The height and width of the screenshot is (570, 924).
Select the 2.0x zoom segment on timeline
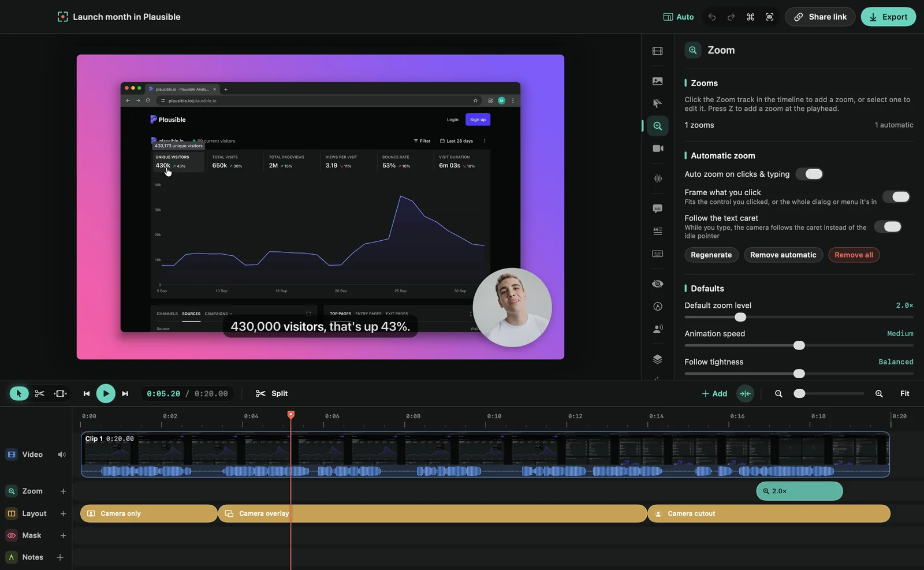click(799, 491)
